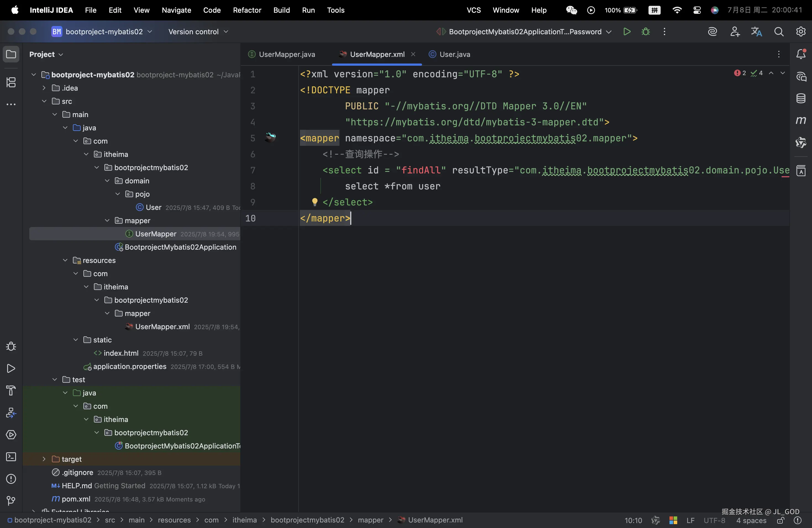Image resolution: width=812 pixels, height=528 pixels.
Task: Click the green Run button
Action: point(627,32)
